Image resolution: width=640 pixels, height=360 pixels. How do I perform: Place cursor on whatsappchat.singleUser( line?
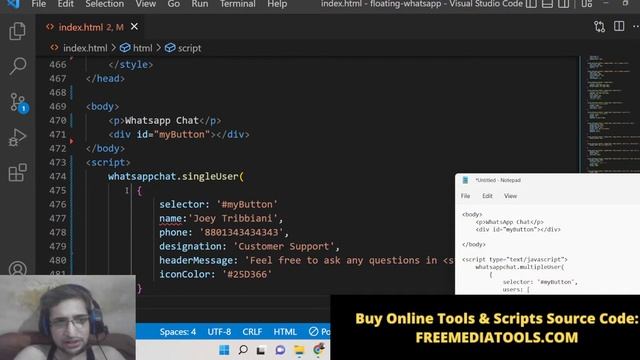point(176,176)
